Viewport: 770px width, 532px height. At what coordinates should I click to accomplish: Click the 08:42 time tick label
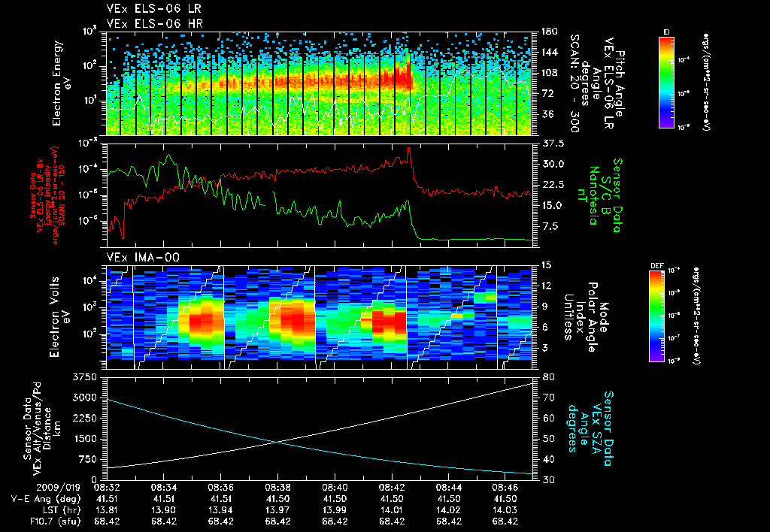coord(392,488)
